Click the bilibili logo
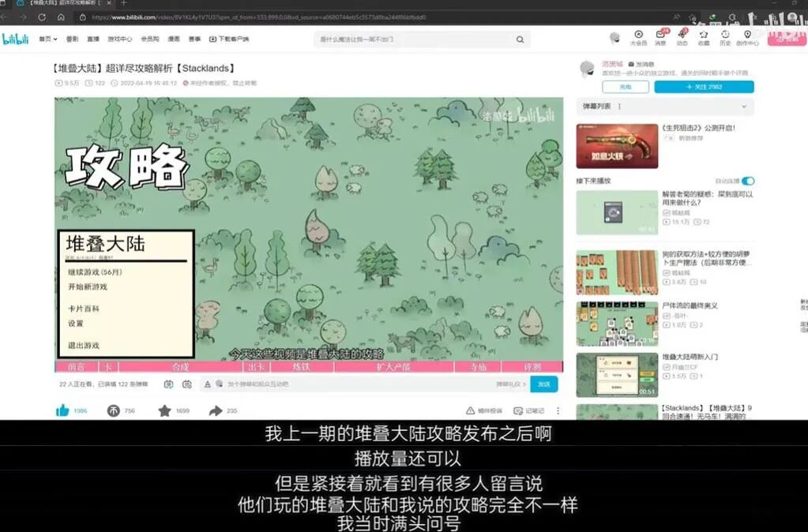 [x=15, y=39]
